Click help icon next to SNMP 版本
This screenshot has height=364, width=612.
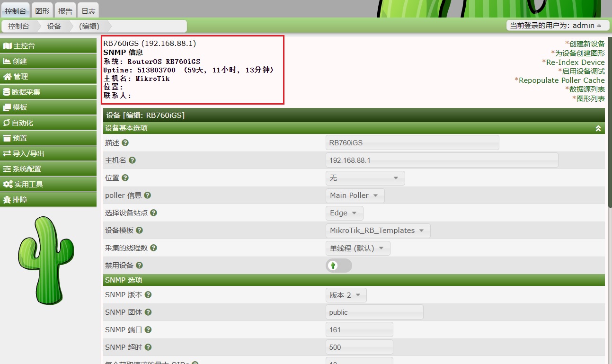point(148,295)
